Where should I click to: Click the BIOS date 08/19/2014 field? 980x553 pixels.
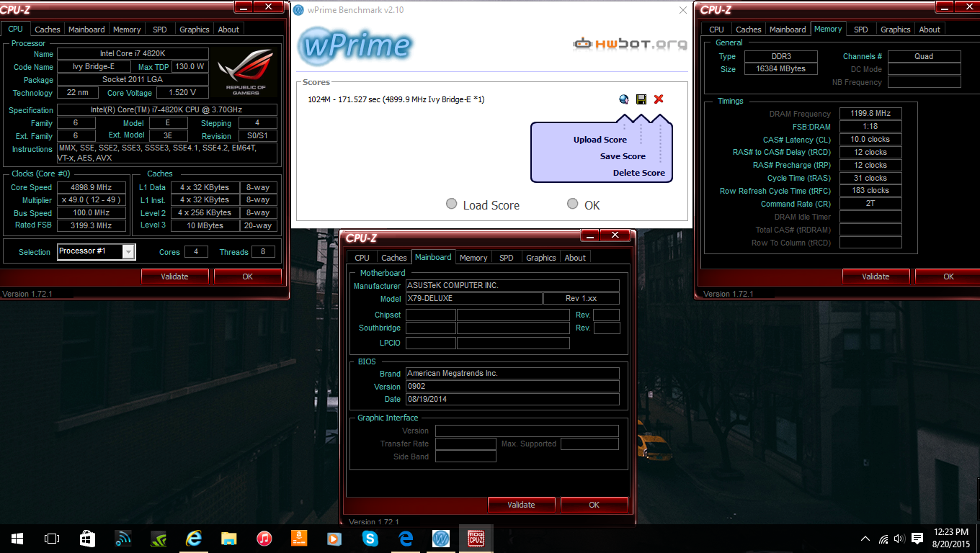pos(512,400)
